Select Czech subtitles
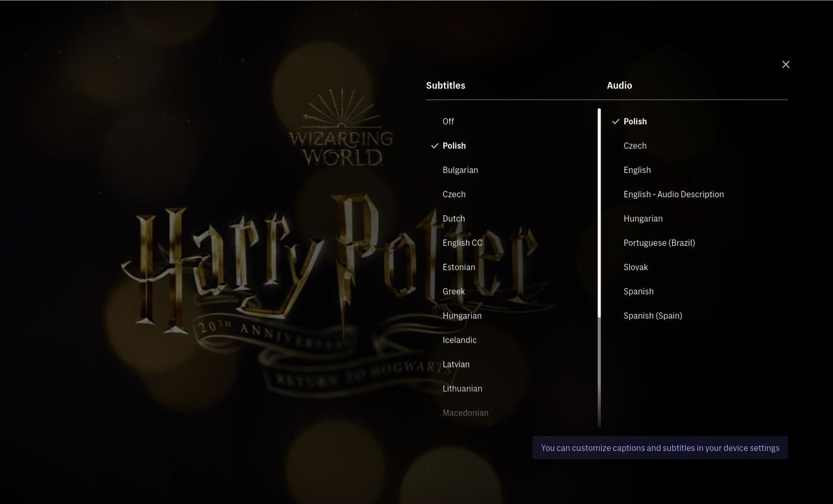833x504 pixels. point(454,194)
